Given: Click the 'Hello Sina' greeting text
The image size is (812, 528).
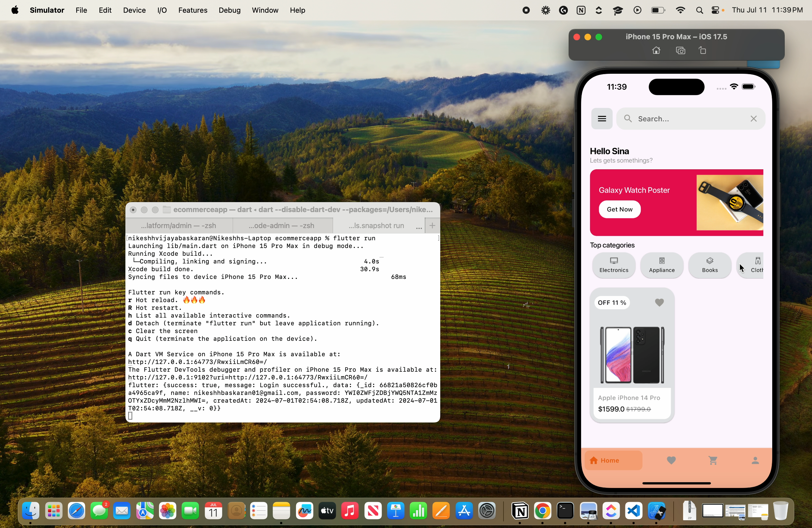Looking at the screenshot, I should [x=609, y=151].
